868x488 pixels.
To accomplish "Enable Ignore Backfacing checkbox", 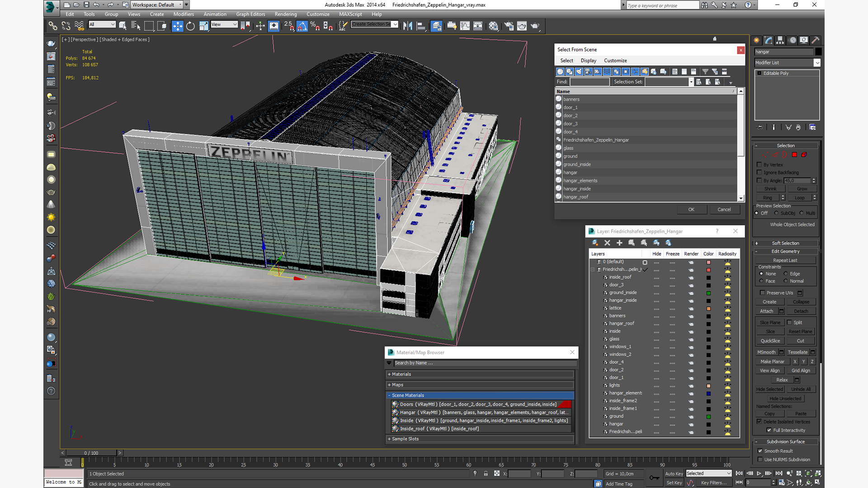I will pos(759,172).
